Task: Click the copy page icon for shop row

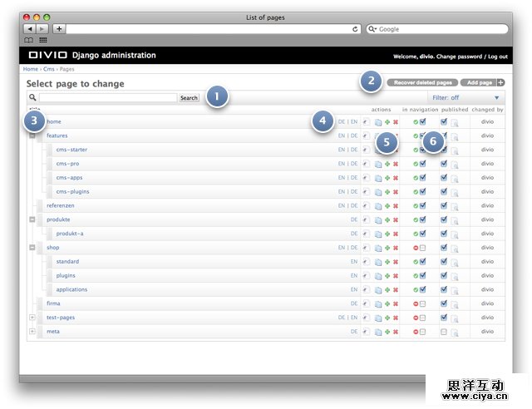Action: [378, 248]
